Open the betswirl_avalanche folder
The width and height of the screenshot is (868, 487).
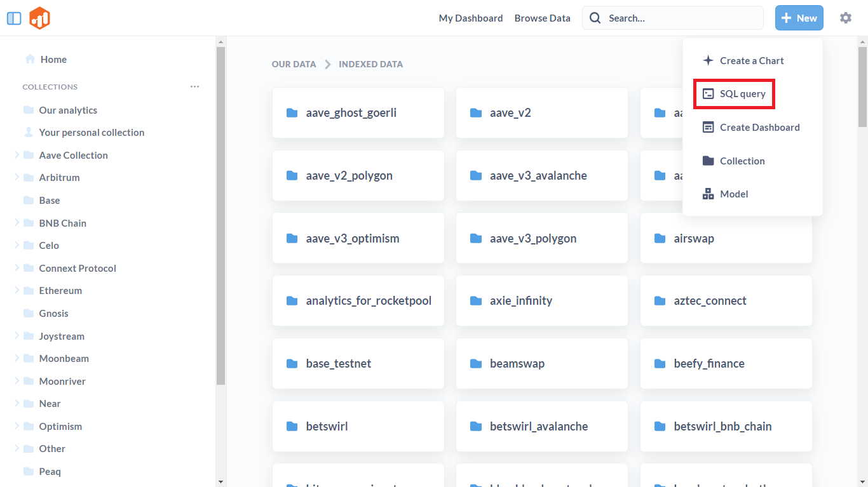(542, 427)
